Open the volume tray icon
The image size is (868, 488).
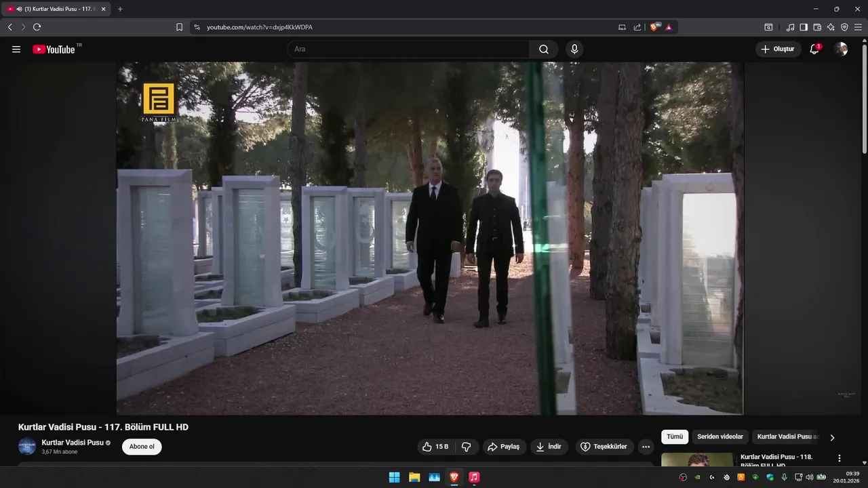[809, 477]
